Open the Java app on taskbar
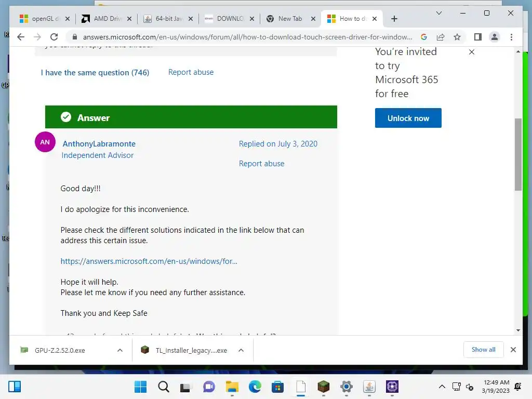The width and height of the screenshot is (532, 399). (369, 387)
